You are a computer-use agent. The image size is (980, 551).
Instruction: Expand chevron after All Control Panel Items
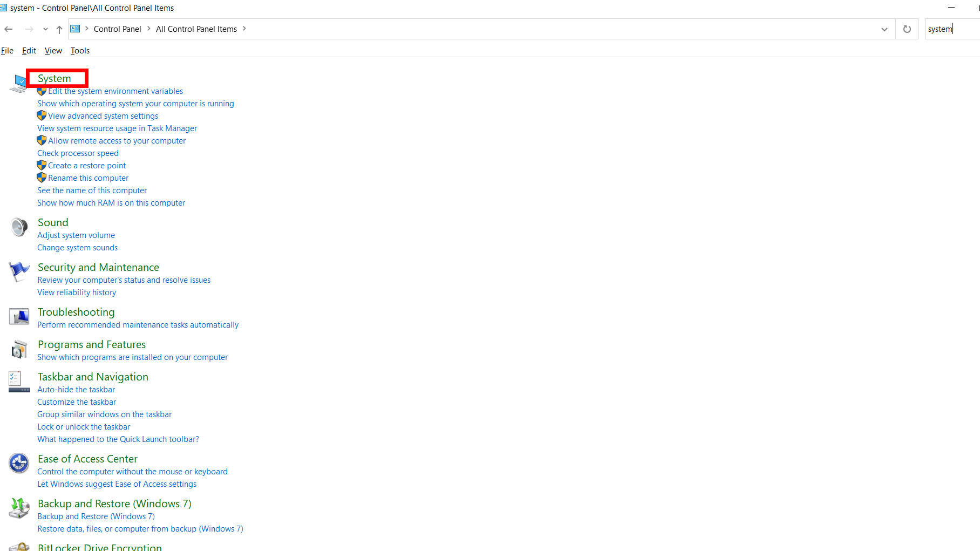pyautogui.click(x=244, y=29)
